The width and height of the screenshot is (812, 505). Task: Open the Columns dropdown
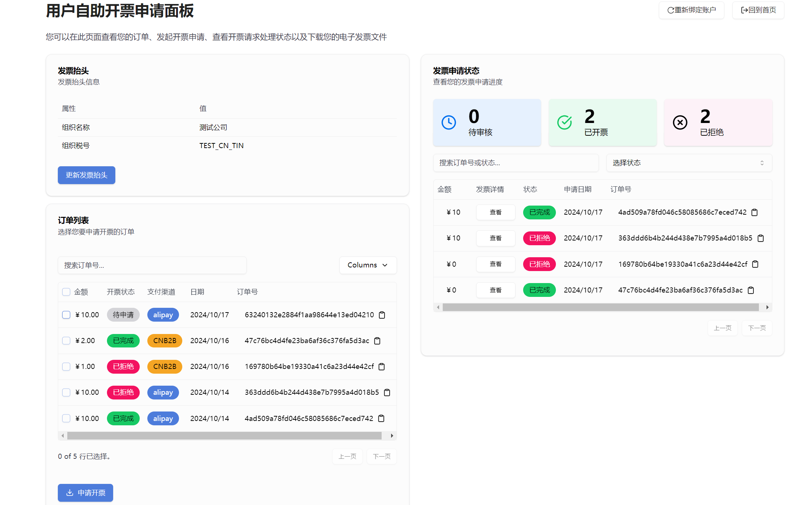click(x=368, y=265)
